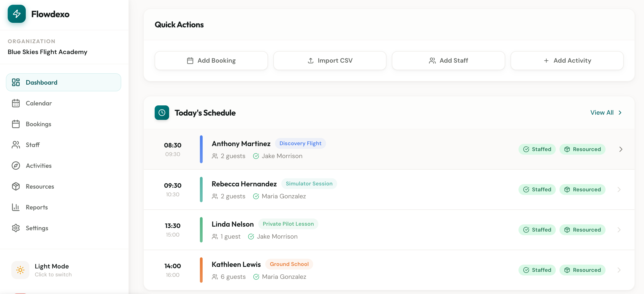Expand Linda Nelson booking chevron
Screen dimensions: 644x294
pos(619,230)
